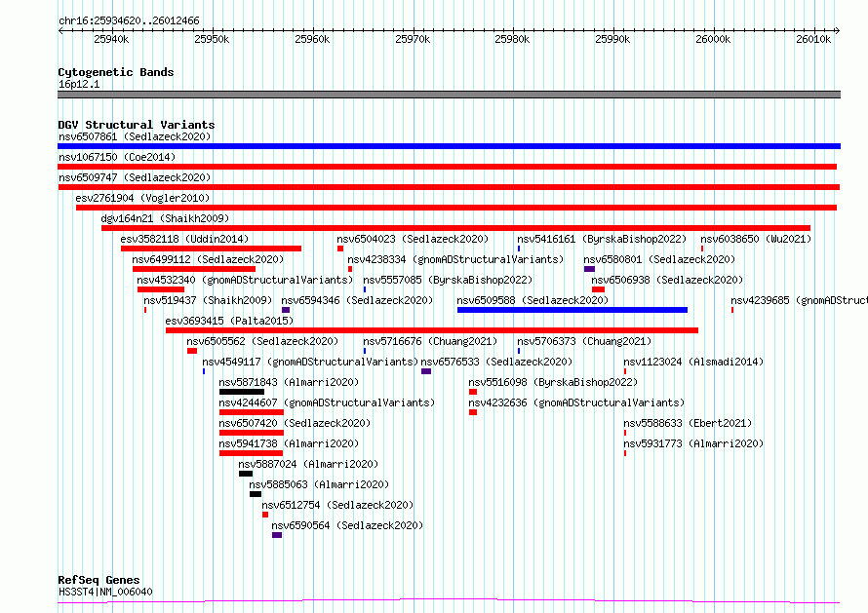The image size is (868, 613).
Task: Click the 25960k ruler tick label
Action: coord(312,39)
